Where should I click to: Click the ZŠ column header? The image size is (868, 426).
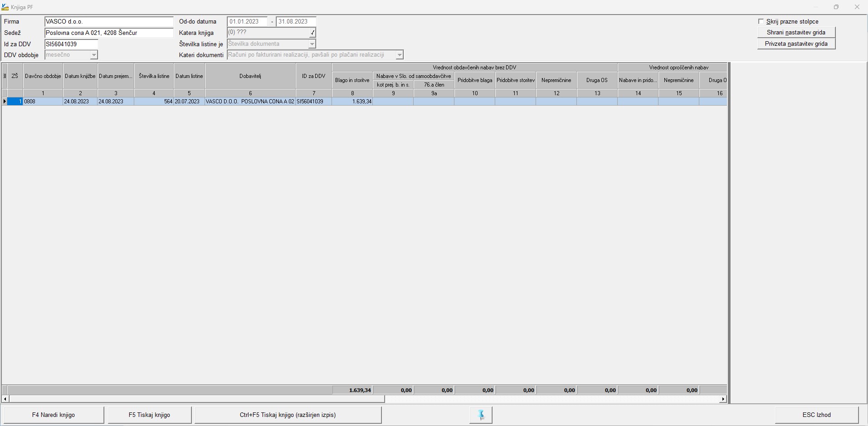point(15,76)
